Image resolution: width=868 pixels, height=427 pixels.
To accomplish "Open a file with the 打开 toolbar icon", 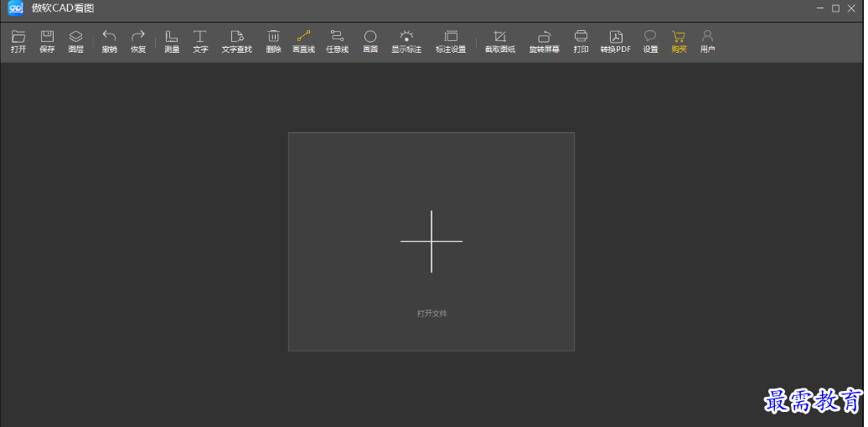I will point(18,42).
